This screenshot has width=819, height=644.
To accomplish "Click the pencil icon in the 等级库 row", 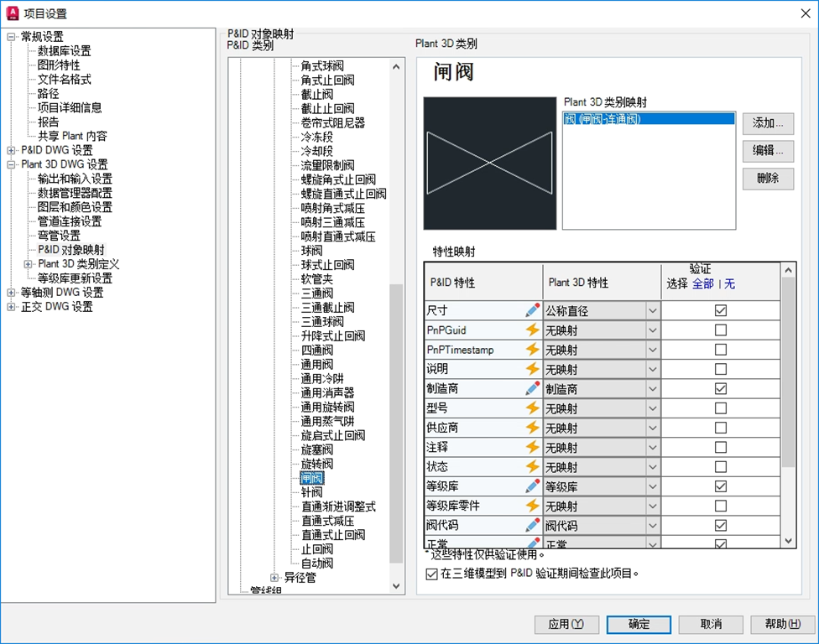I will [532, 486].
